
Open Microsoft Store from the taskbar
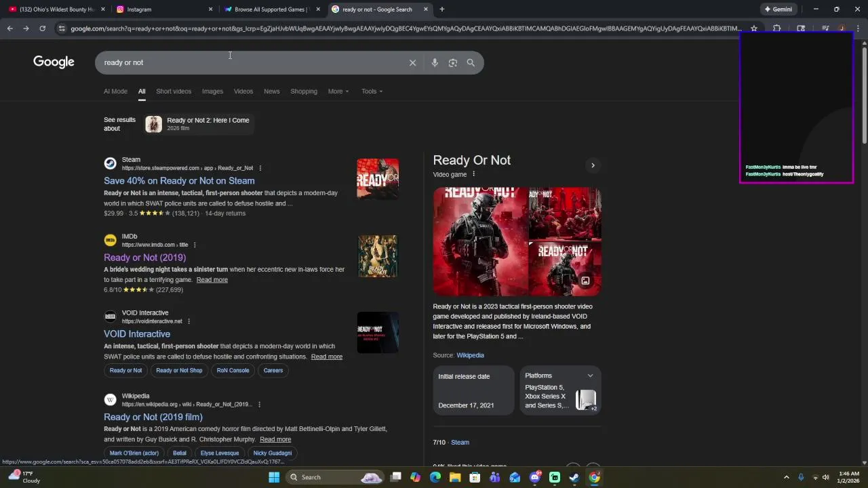coord(475,477)
